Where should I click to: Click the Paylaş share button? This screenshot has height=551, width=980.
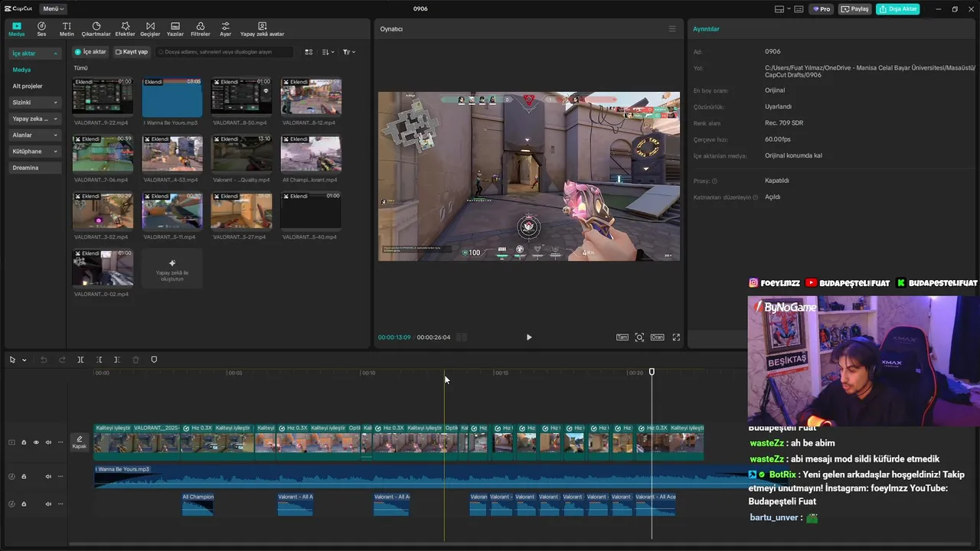856,9
